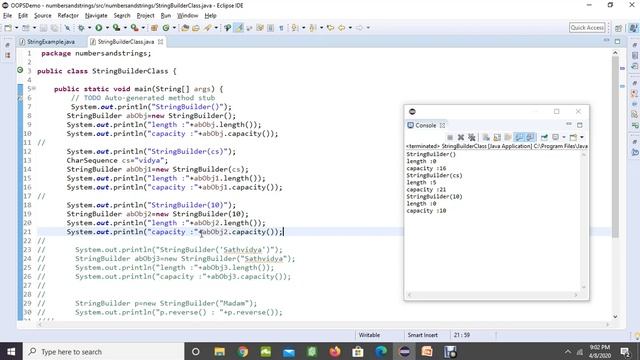
Task: Click the Quick Access search field
Action: [x=587, y=27]
